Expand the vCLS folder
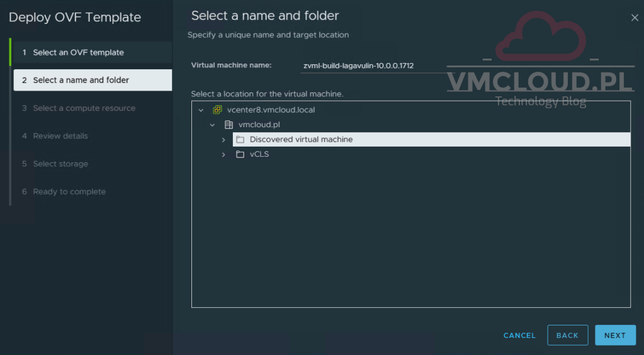The height and width of the screenshot is (355, 644). point(223,154)
